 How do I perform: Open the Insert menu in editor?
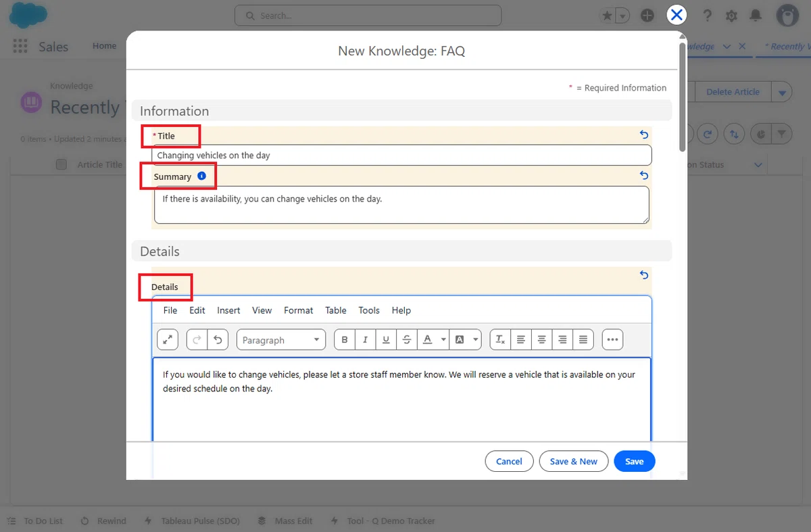tap(228, 310)
